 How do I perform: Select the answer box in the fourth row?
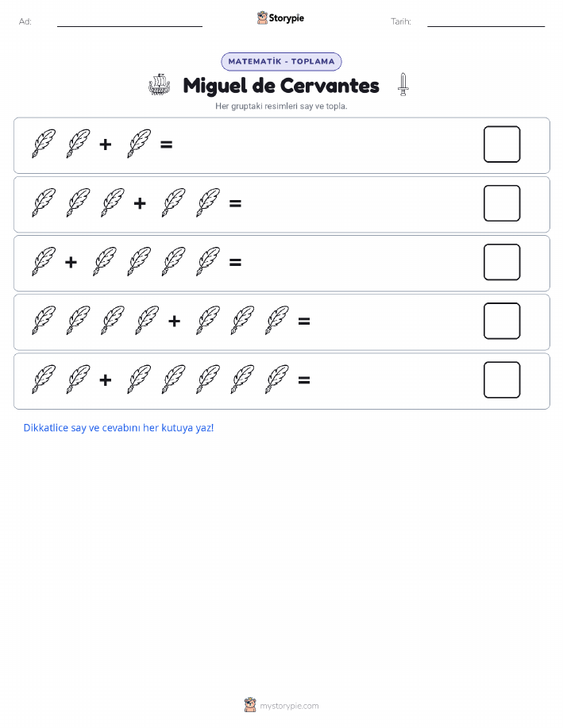pyautogui.click(x=502, y=321)
